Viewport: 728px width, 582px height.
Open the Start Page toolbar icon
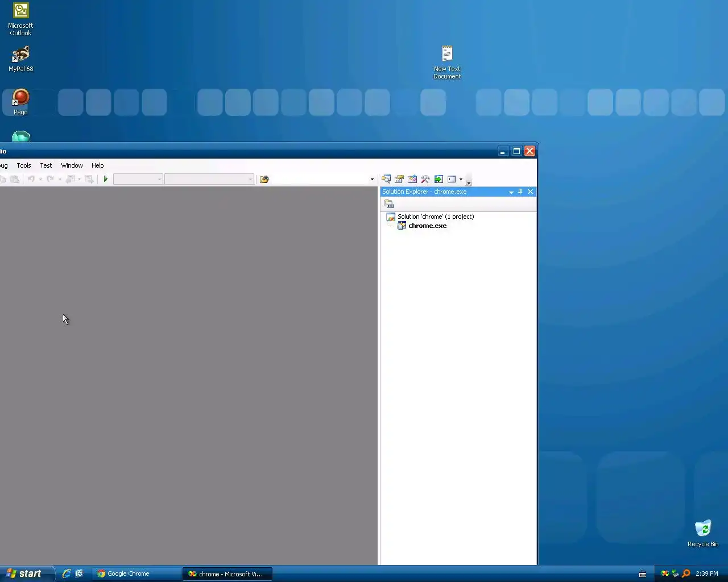tap(439, 179)
